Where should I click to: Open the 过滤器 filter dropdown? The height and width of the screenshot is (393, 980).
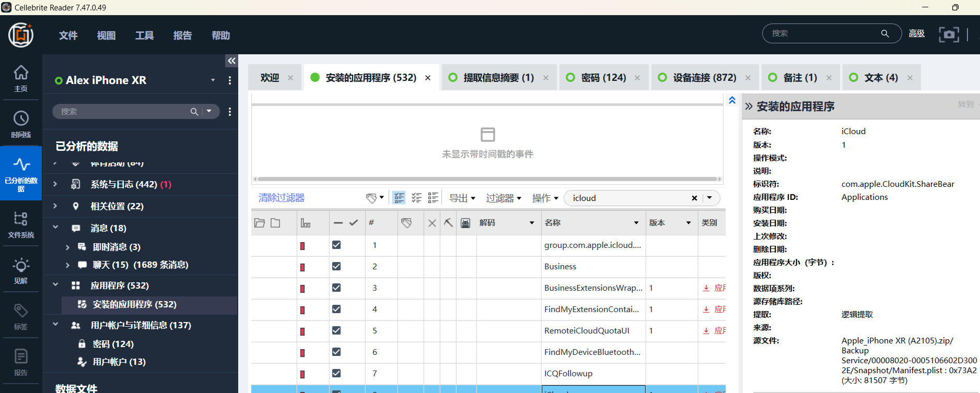pyautogui.click(x=504, y=198)
